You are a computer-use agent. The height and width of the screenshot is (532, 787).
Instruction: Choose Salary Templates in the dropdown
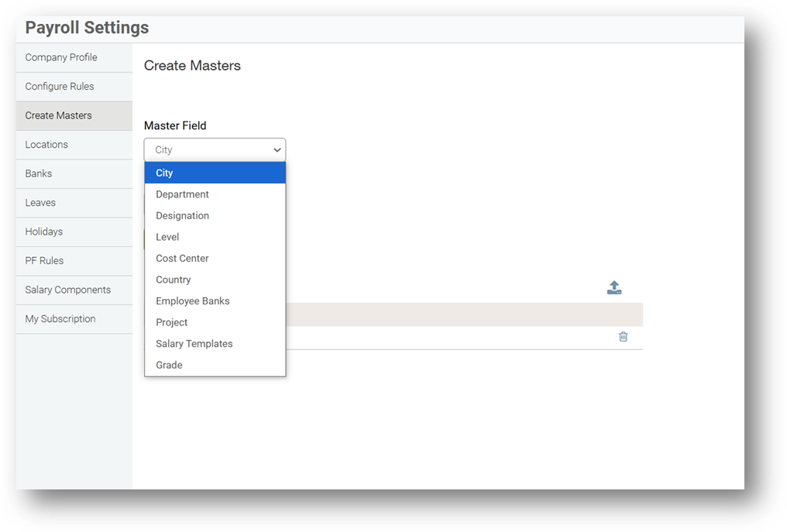pos(215,344)
